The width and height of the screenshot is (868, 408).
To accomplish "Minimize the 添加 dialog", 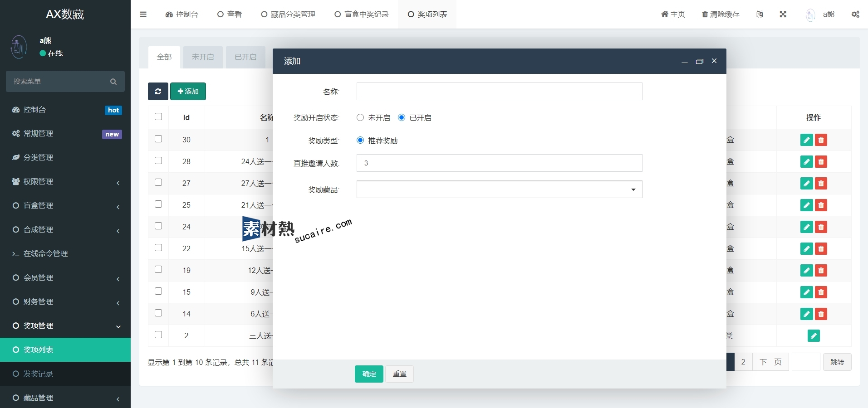I will (685, 61).
